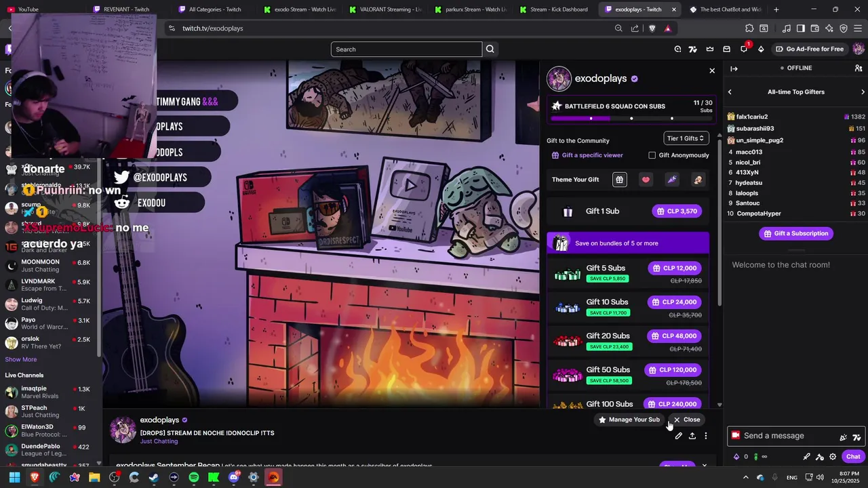Open the 7TV emote menu in chat input

pos(856,437)
